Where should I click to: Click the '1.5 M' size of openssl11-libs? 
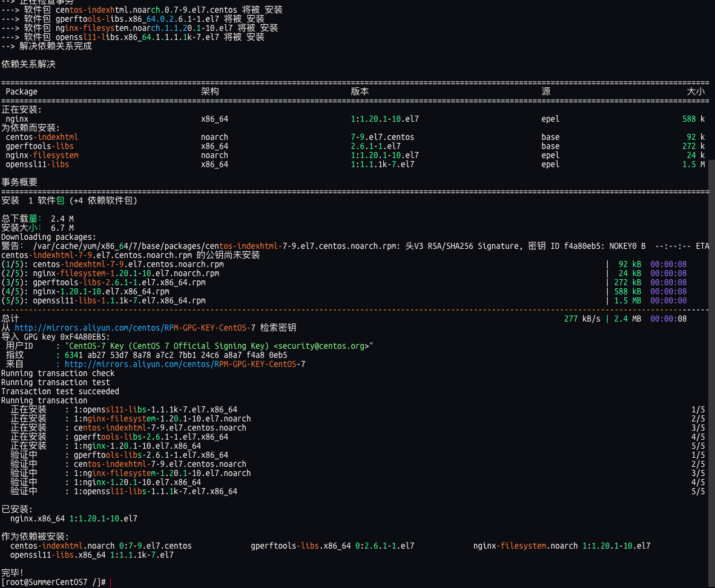point(694,165)
